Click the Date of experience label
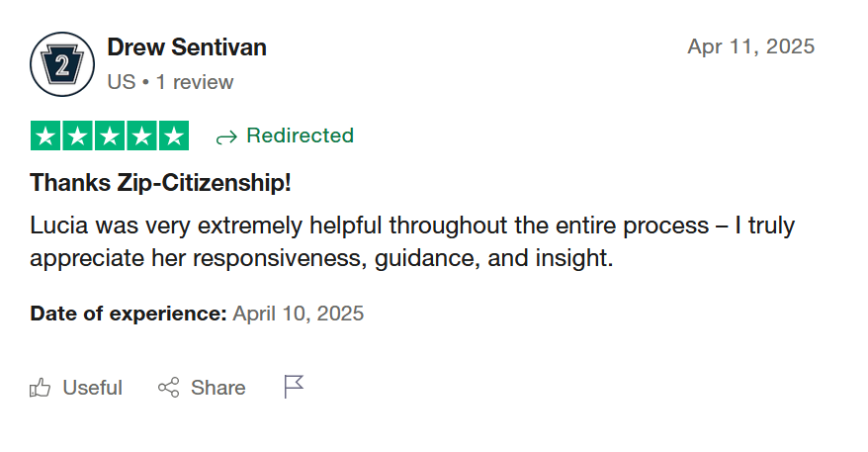The height and width of the screenshot is (452, 868). (129, 314)
